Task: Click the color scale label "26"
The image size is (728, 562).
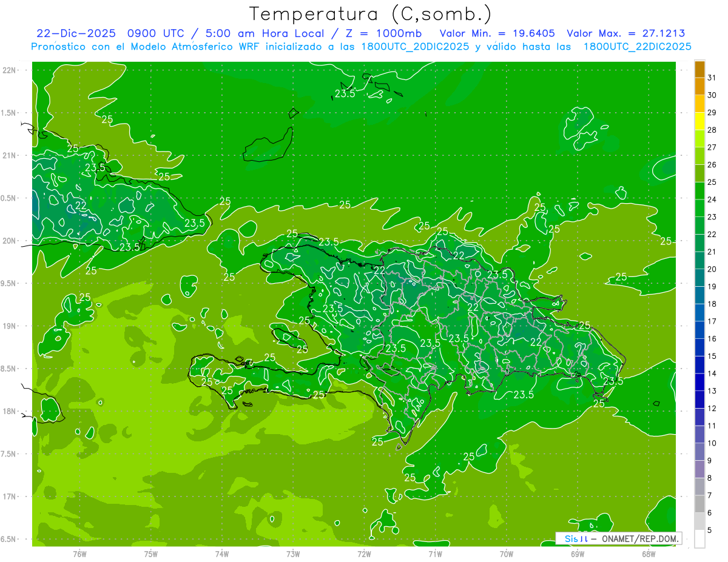Action: click(x=712, y=165)
